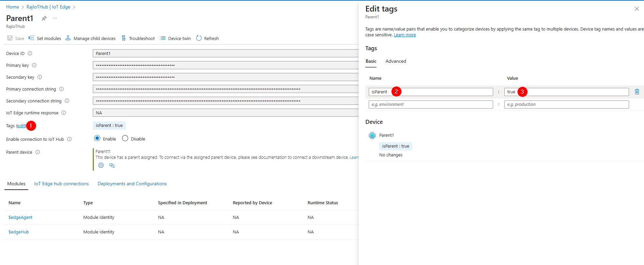This screenshot has height=265, width=644.
Task: Go to the Home breadcrumb
Action: [x=13, y=7]
